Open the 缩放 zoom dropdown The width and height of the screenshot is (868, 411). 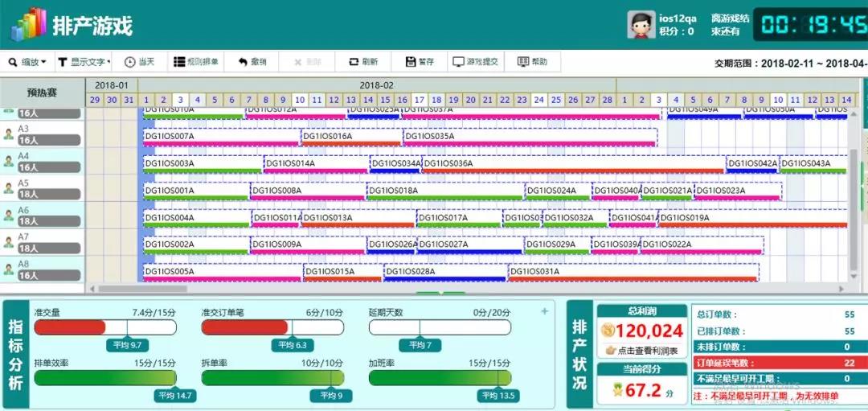(27, 62)
